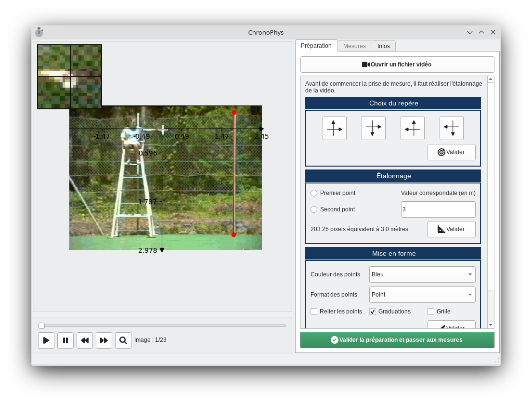This screenshot has height=403, width=532.
Task: Switch to the Infos tab
Action: [384, 46]
